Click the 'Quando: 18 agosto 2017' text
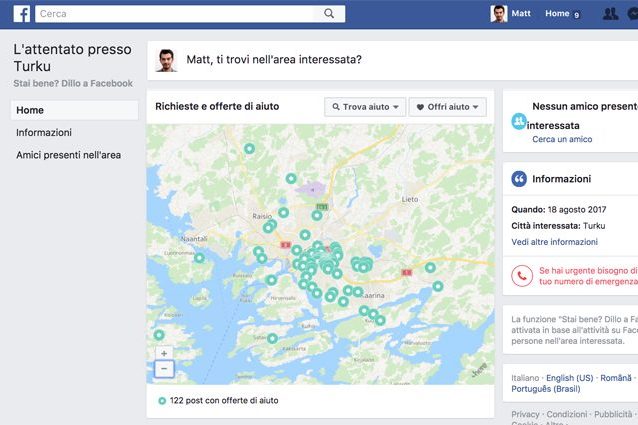 tap(559, 210)
